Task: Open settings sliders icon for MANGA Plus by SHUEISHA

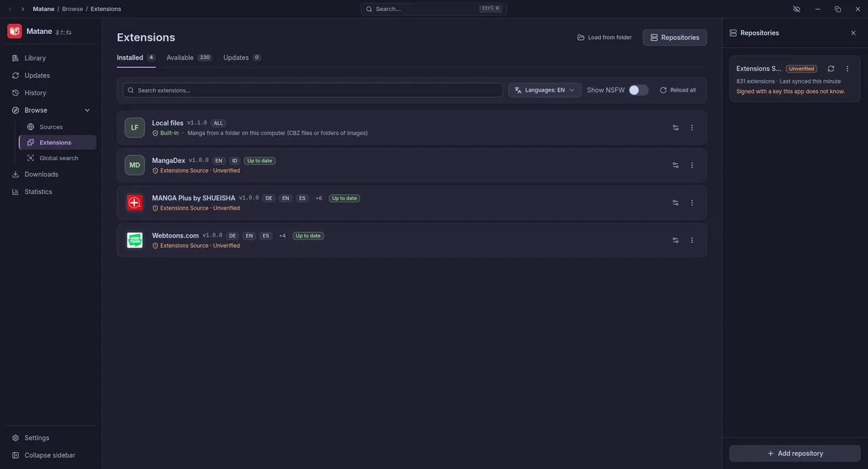Action: [675, 202]
